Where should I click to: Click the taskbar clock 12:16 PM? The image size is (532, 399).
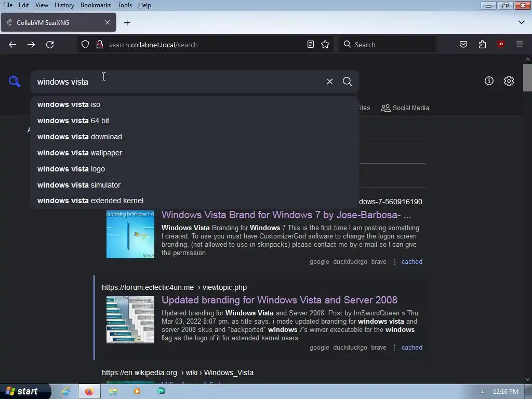pyautogui.click(x=506, y=392)
